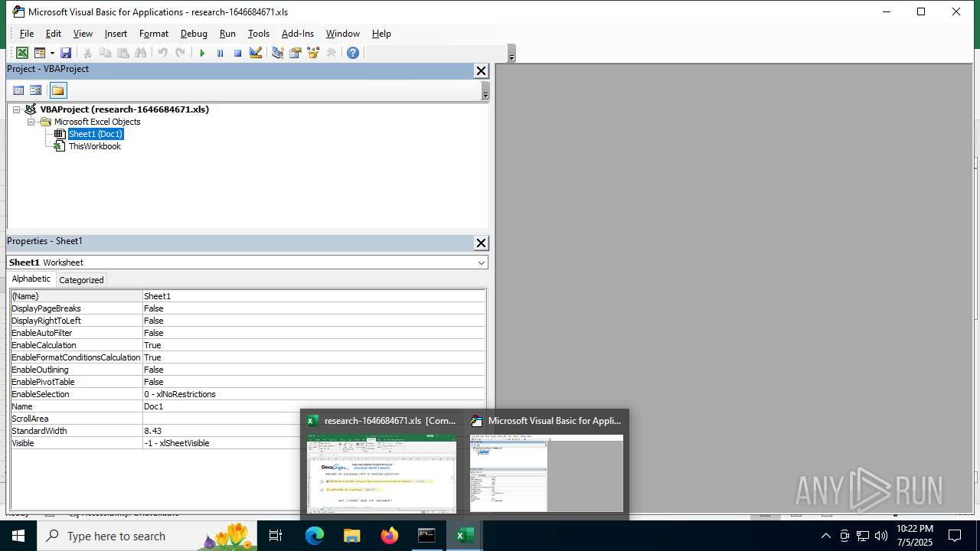
Task: Open the Insert object dropdown arrow
Action: pyautogui.click(x=52, y=53)
